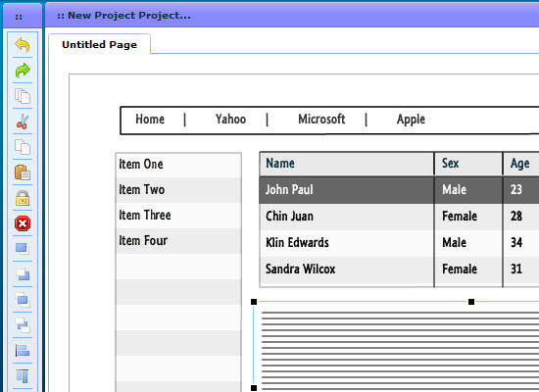Select Item Three in the list
Screen dimensions: 539x392
tap(178, 216)
